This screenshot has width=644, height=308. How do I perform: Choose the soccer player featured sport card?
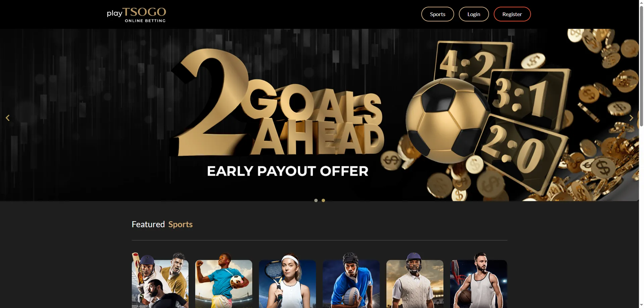click(224, 280)
